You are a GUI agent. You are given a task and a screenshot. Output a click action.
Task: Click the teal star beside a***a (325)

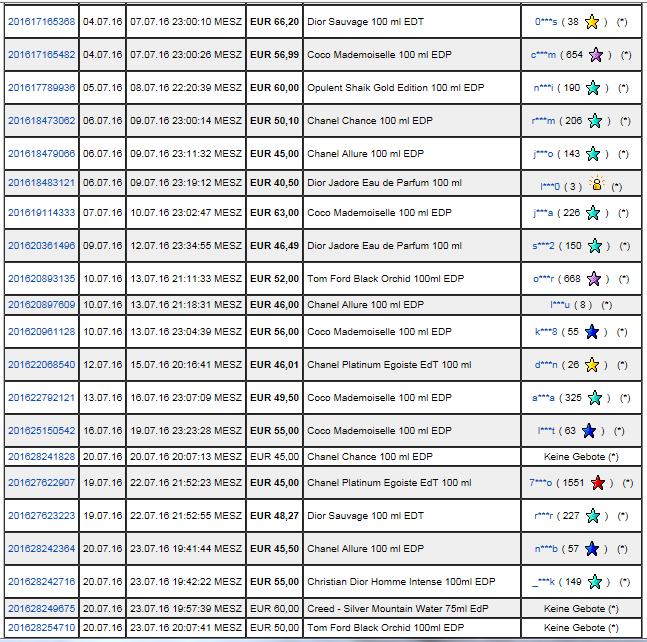pos(595,397)
